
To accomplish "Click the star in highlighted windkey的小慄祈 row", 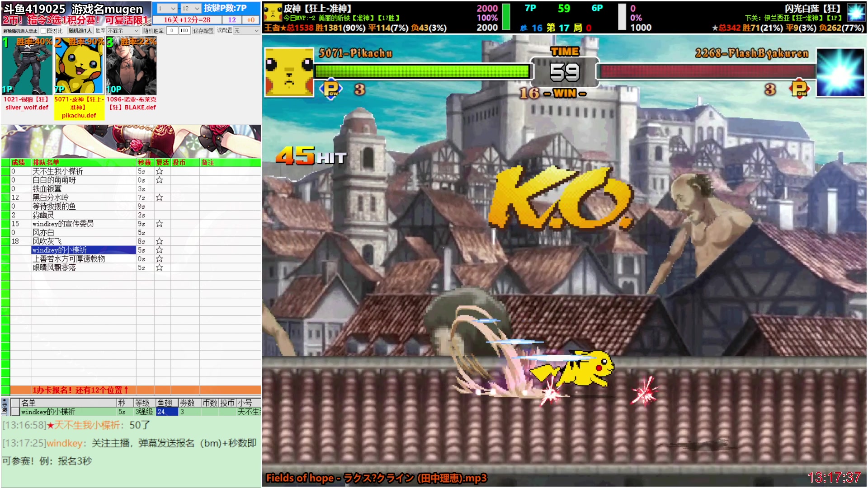I will [x=159, y=250].
